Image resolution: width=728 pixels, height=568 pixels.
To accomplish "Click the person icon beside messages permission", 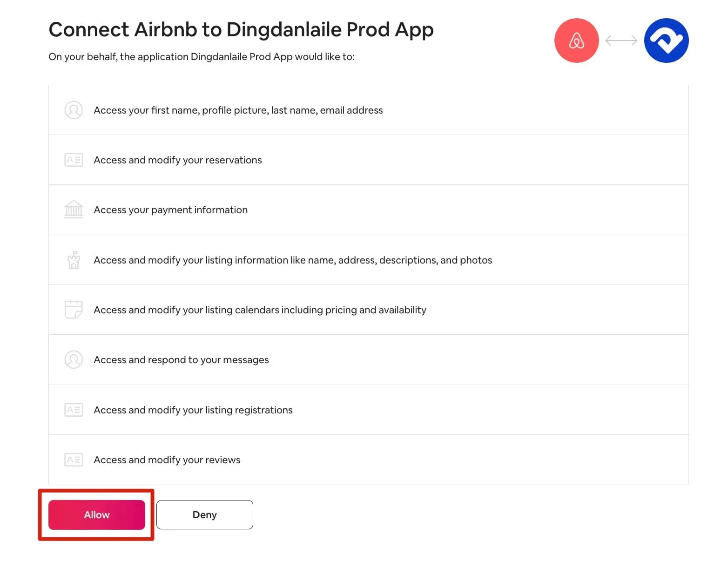I will 73,359.
